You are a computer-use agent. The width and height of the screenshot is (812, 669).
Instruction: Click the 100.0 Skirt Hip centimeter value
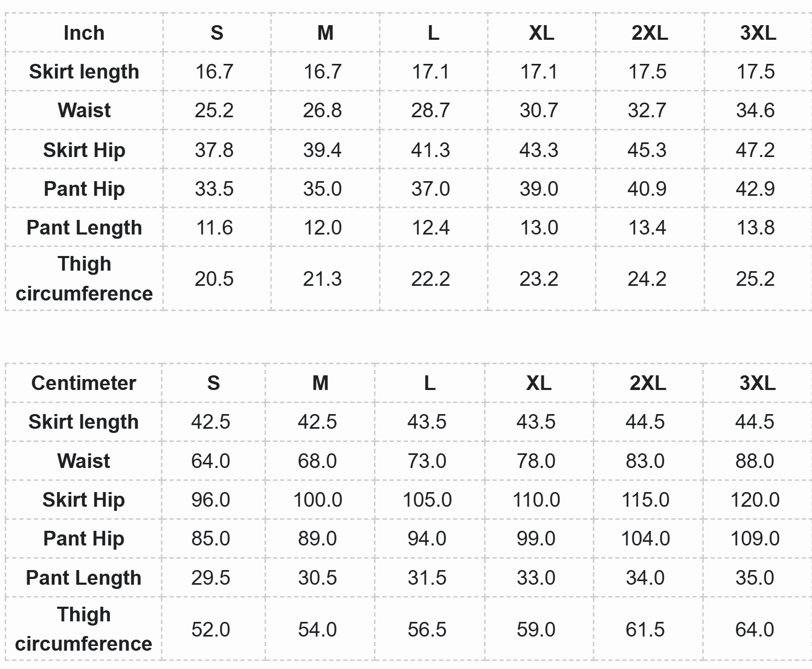tap(318, 500)
